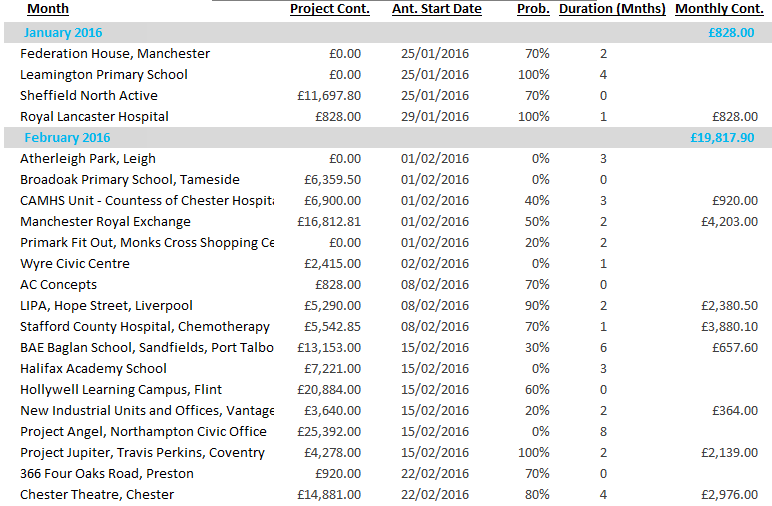772x506 pixels.
Task: Select the Federation House, Manchester cell
Action: click(x=115, y=54)
